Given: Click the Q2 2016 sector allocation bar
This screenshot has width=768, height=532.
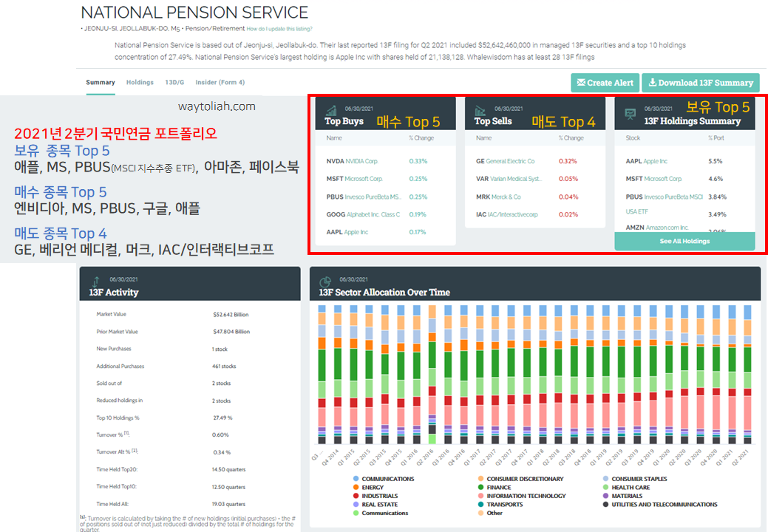Looking at the screenshot, I should [432, 375].
